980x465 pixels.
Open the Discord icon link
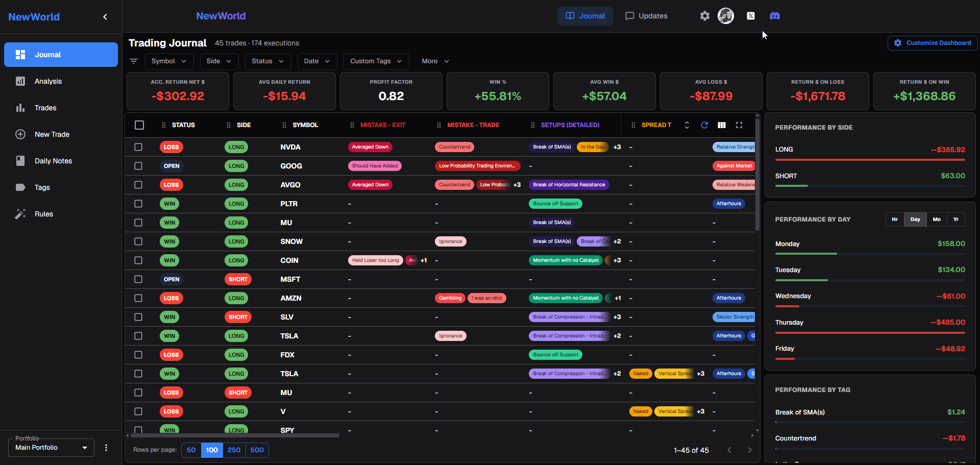click(774, 16)
